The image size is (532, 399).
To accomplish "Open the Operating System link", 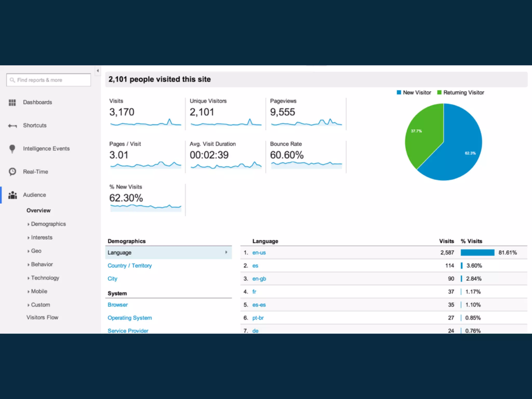I will (x=130, y=318).
